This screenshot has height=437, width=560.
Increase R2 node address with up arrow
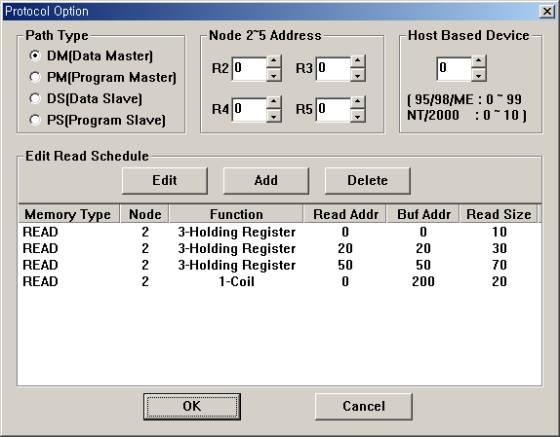274,61
